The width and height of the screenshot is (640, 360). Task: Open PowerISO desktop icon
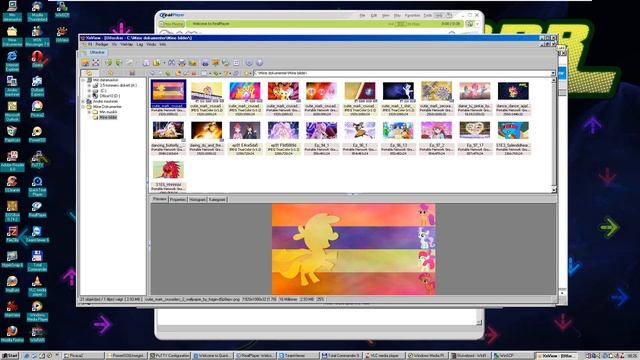tap(37, 134)
